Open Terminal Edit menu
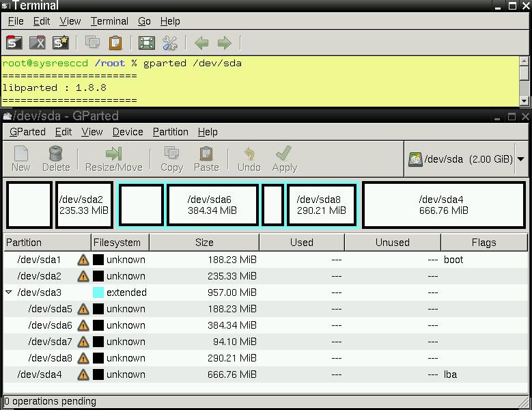532x410 pixels. 42,21
